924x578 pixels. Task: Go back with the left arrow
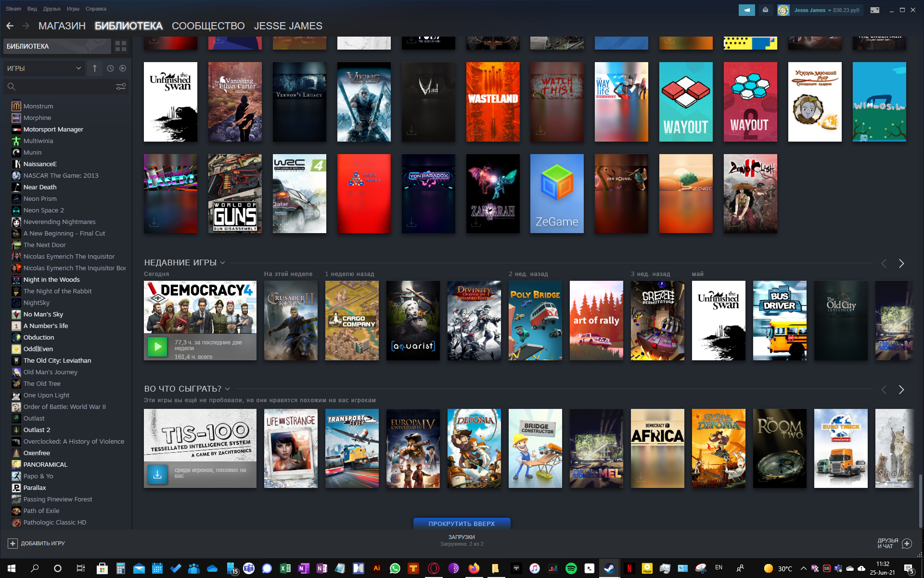(10, 26)
